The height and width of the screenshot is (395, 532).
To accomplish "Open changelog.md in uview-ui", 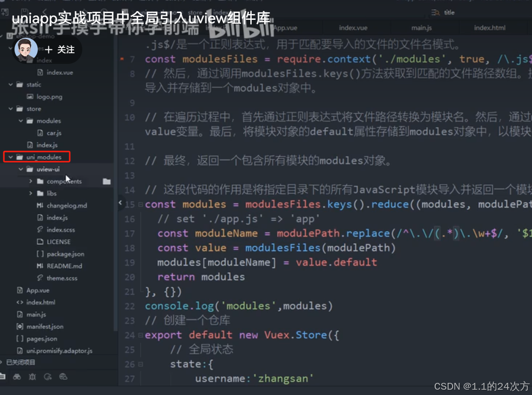I will coord(66,206).
